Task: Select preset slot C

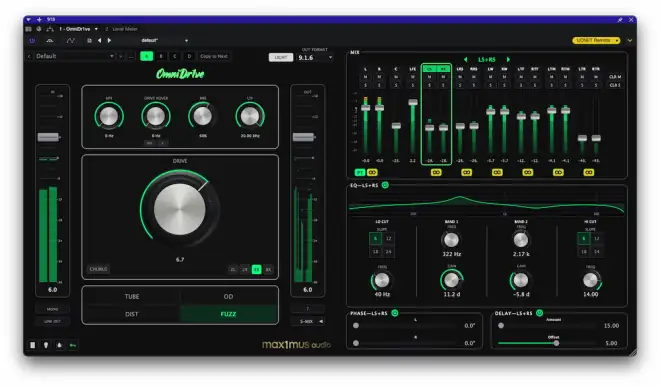Action: point(175,56)
